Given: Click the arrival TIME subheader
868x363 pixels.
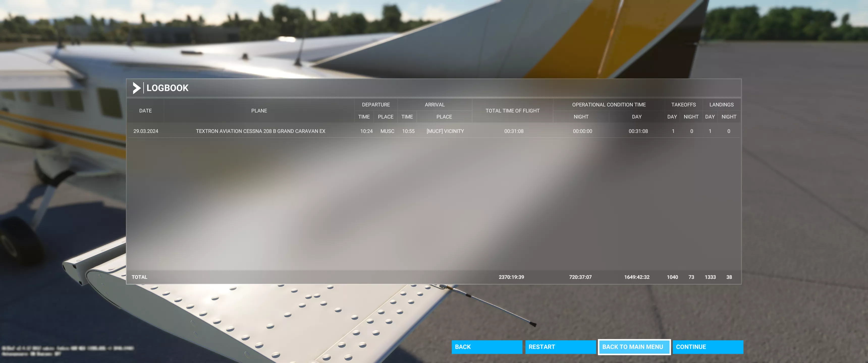Looking at the screenshot, I should 407,117.
